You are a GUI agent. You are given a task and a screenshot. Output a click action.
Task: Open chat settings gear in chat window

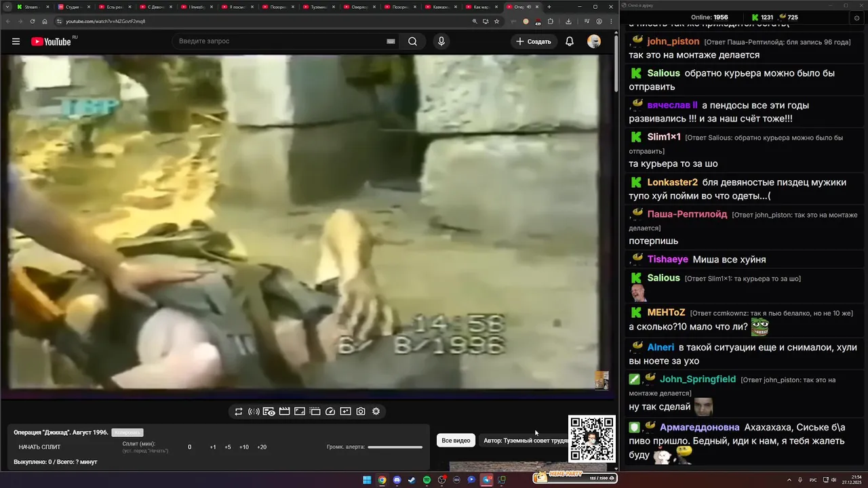click(x=856, y=18)
